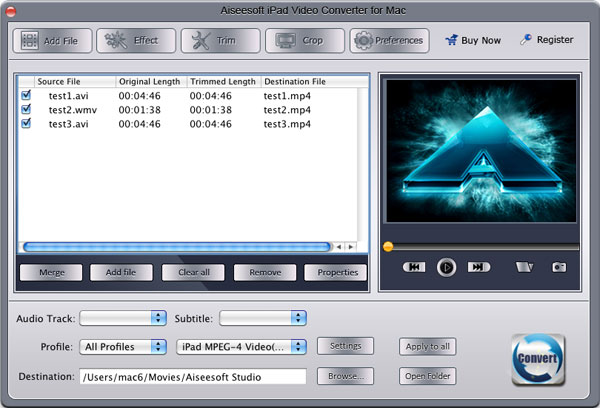
Task: Click the scroll right arrow of file list
Action: 351,247
